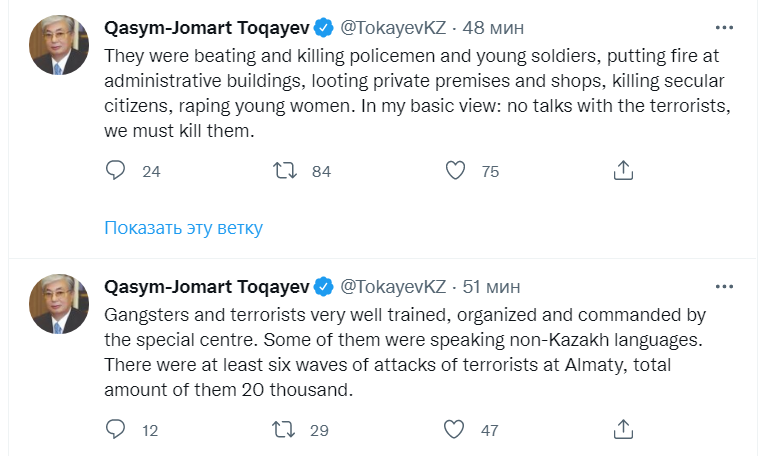
Task: Retweet the tweet with 29 retweets
Action: click(286, 430)
